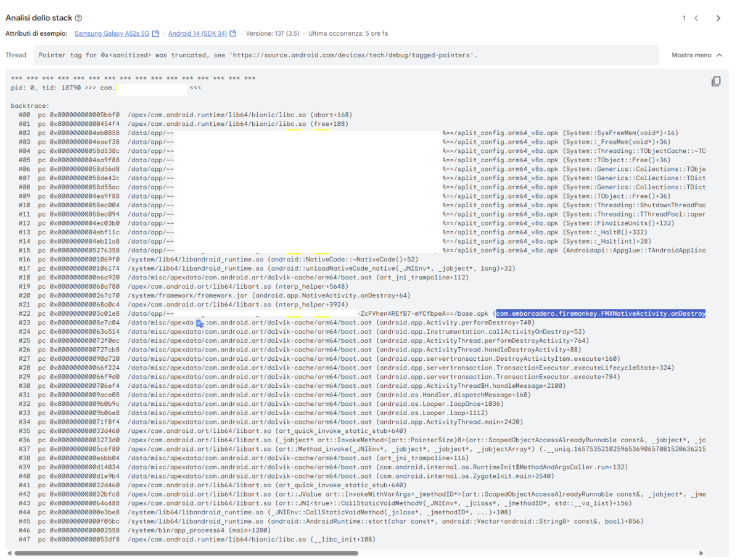Click the help icon beside Analisi dello stack
This screenshot has width=740, height=560.
78,19
